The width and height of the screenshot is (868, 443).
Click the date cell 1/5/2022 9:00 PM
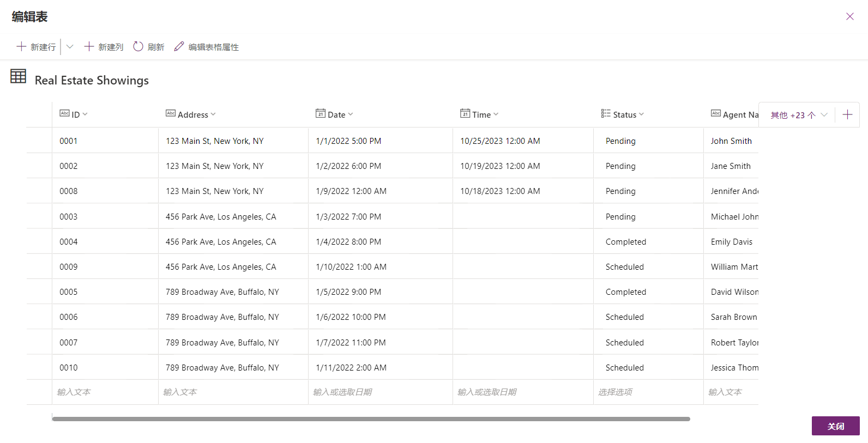(381, 292)
